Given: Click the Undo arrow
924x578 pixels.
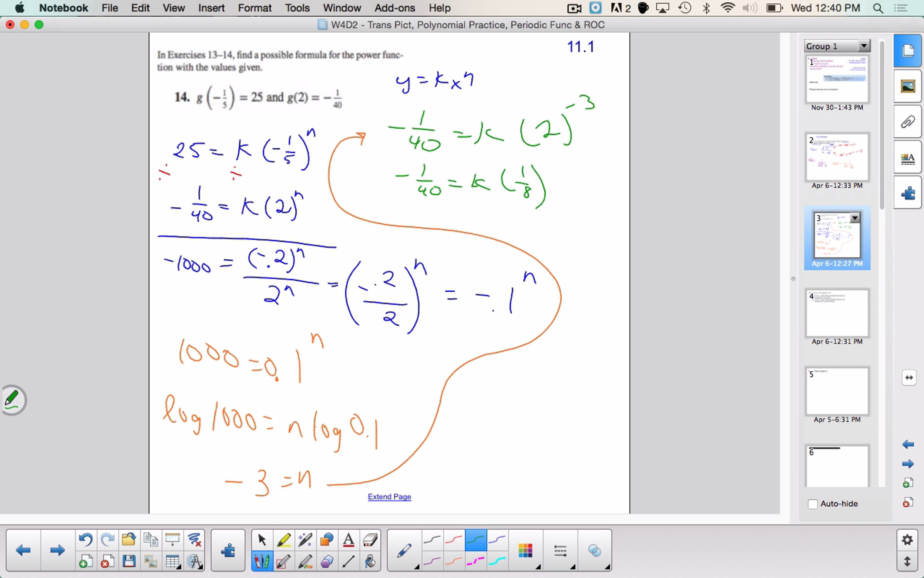Looking at the screenshot, I should tap(85, 539).
